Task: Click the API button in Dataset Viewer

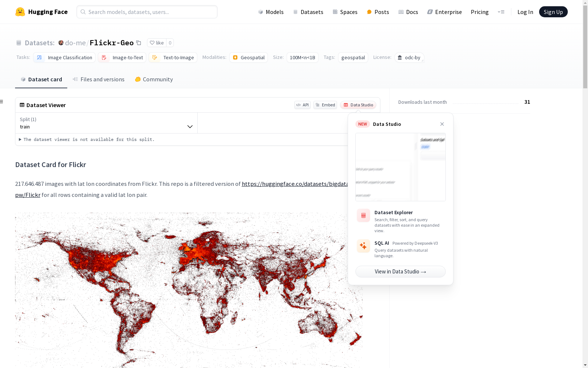Action: click(x=302, y=105)
